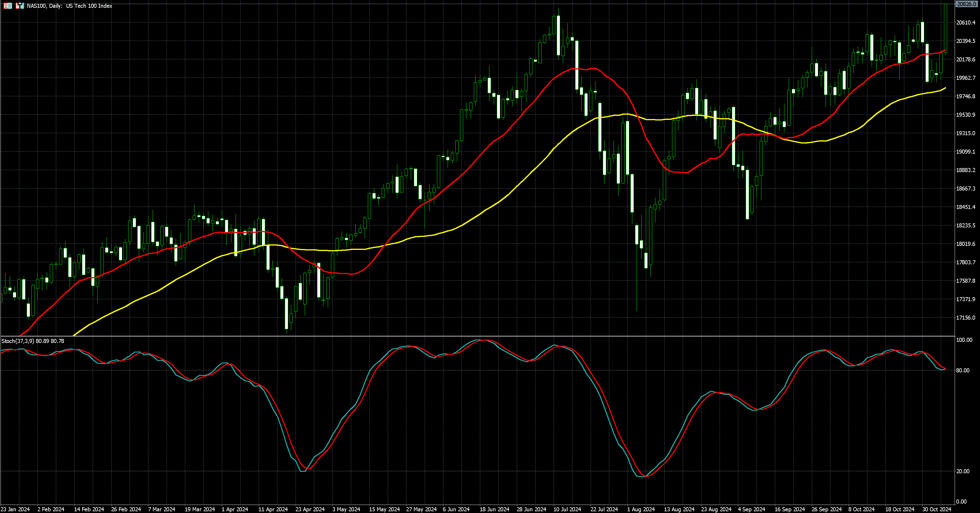Click the 0.00 stochastic scale label
980x513 pixels.
coord(961,501)
